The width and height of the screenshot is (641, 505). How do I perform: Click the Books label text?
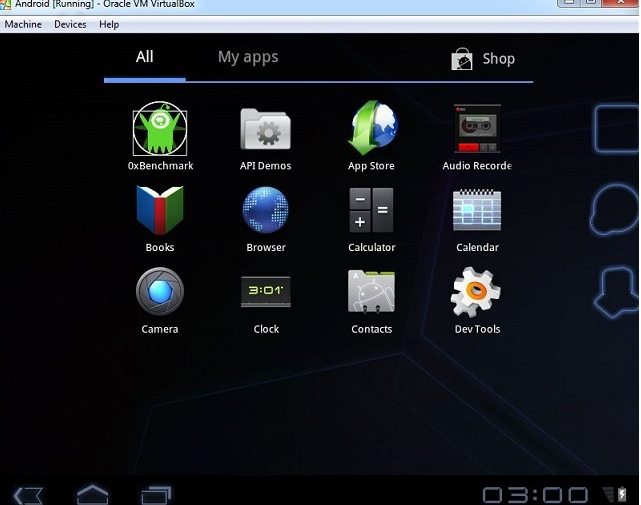tap(160, 247)
